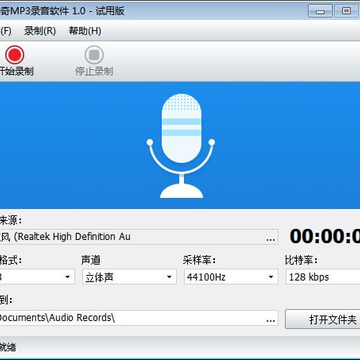Screen dimensions: 360x360
Task: Minimize the recorder window
Action: pyautogui.click(x=320, y=11)
